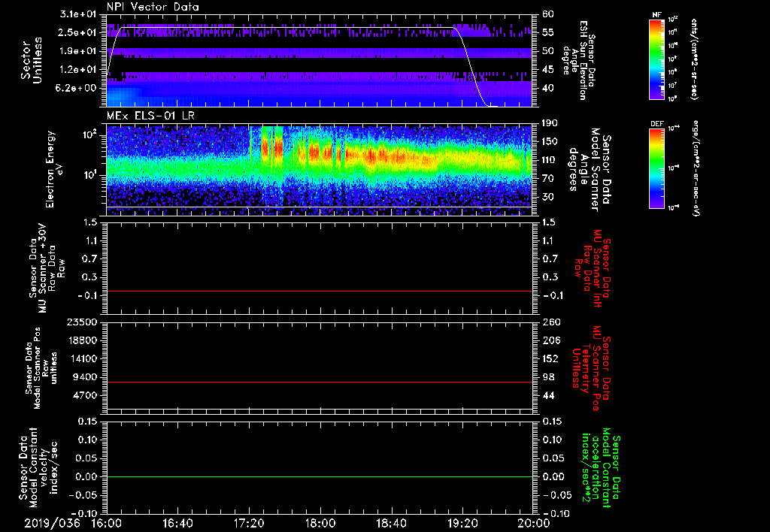Click the 16:00 time axis label
This screenshot has height=532, width=770.
coord(107,524)
